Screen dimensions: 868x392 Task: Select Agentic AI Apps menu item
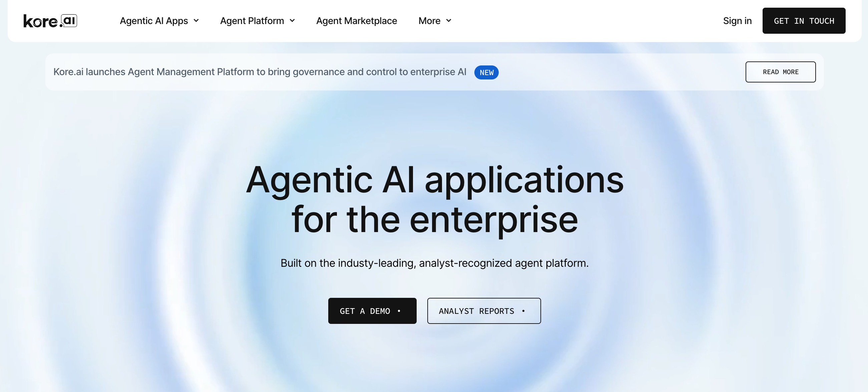(x=154, y=21)
